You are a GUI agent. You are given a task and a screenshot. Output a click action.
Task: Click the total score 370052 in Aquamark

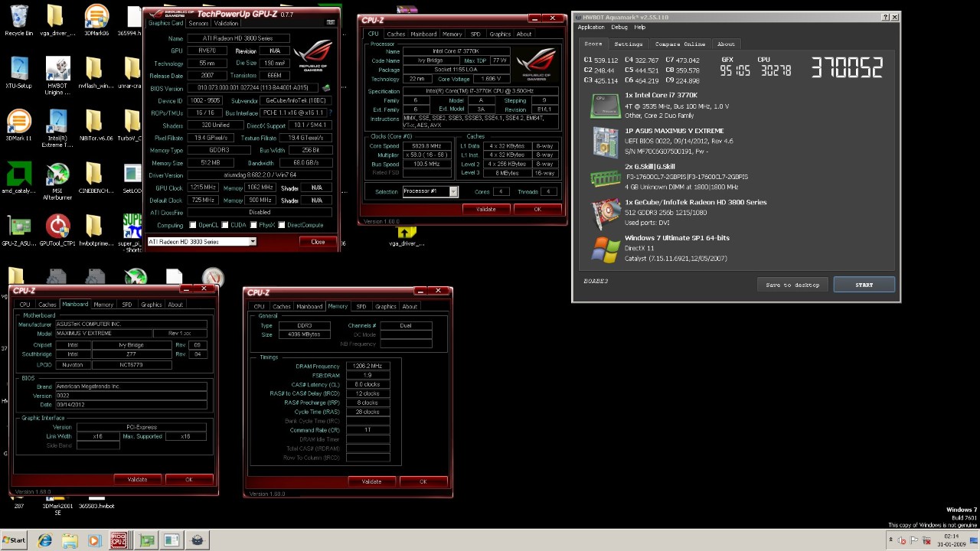[846, 68]
